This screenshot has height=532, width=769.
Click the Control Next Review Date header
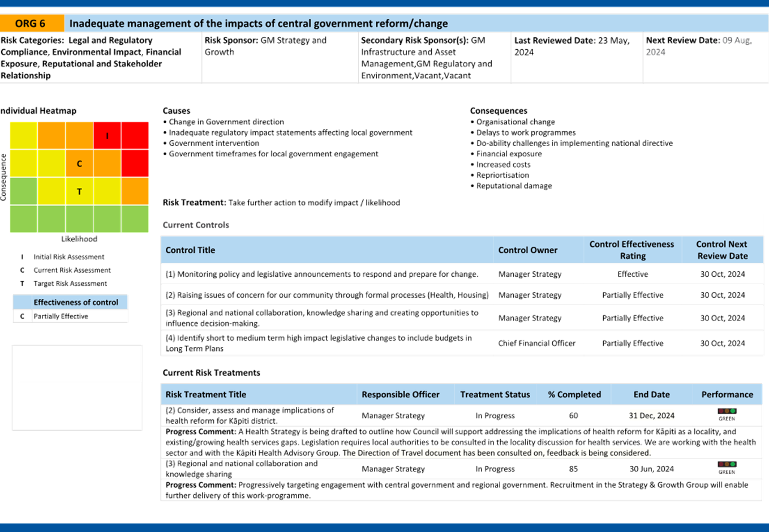pos(721,250)
